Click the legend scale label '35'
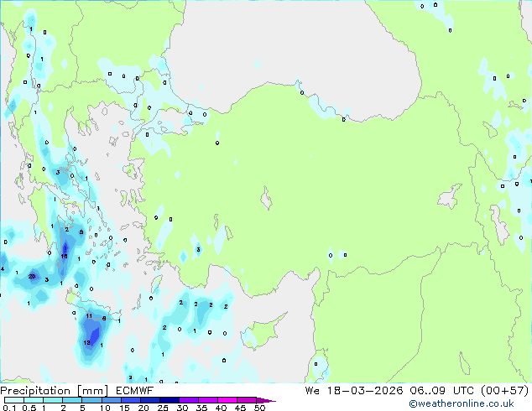The width and height of the screenshot is (532, 411). [201, 408]
